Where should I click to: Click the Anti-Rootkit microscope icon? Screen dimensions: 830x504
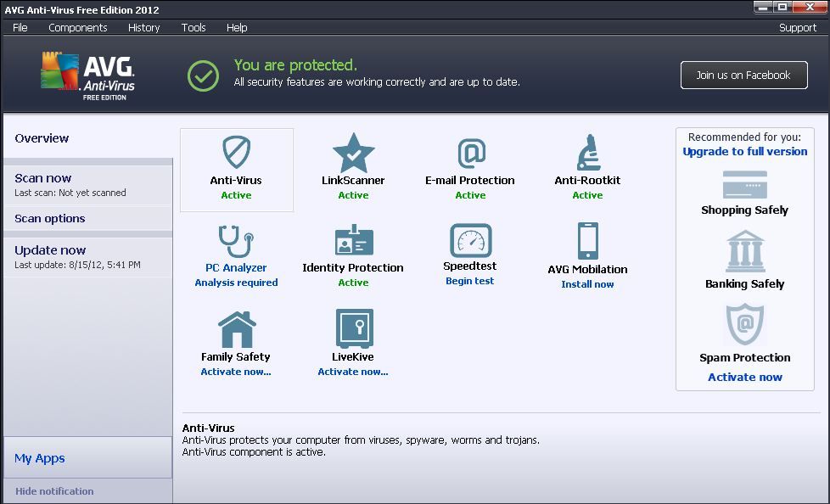(587, 153)
